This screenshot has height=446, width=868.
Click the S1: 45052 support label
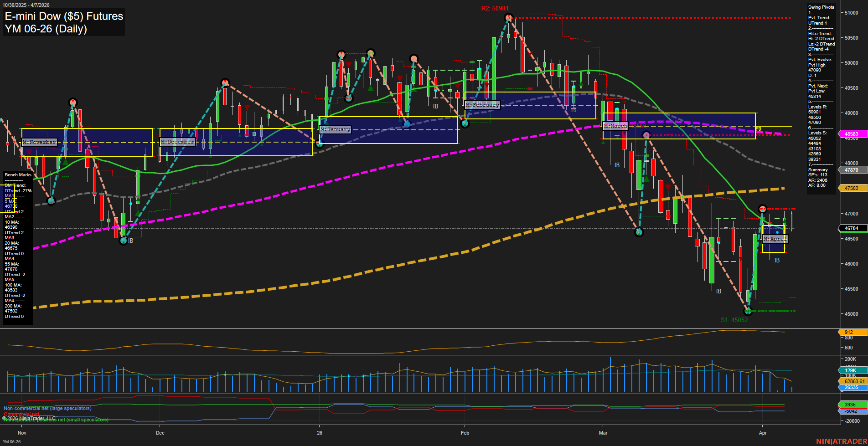pos(734,320)
